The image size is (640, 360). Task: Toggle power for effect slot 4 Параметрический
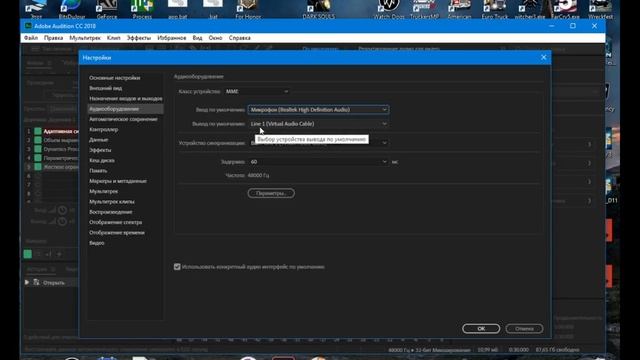coord(38,158)
